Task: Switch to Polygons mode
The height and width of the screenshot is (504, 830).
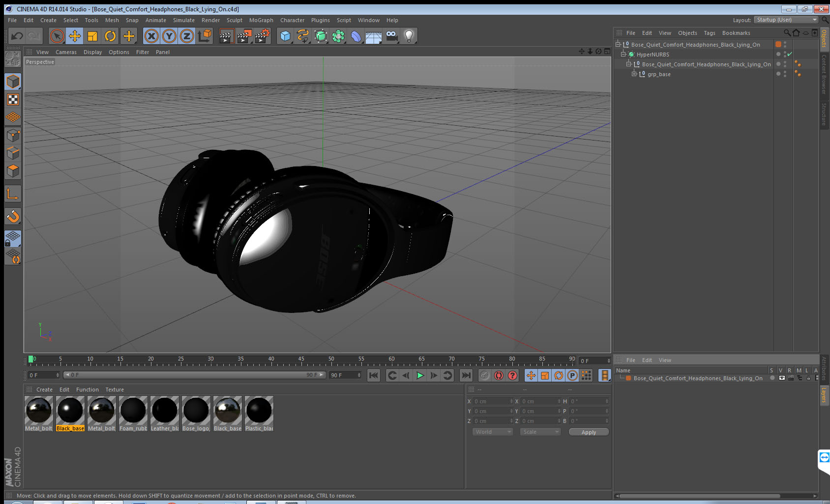Action: pyautogui.click(x=13, y=170)
